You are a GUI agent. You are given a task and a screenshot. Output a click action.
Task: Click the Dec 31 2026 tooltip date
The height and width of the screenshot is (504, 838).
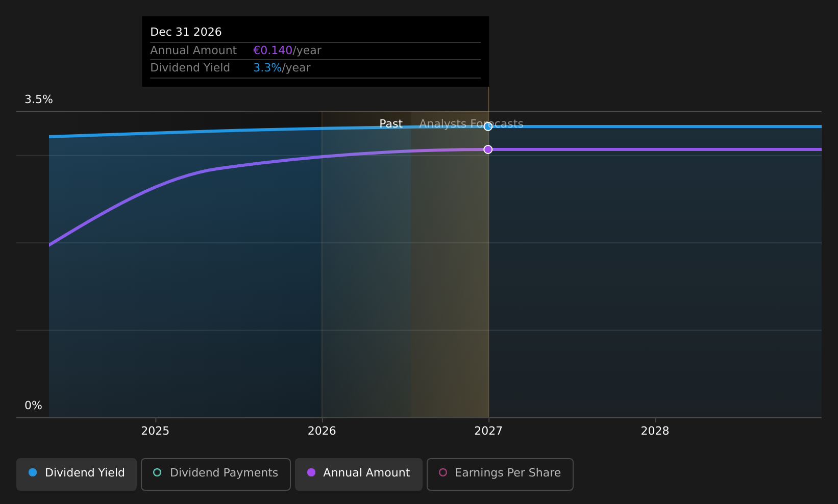click(186, 32)
